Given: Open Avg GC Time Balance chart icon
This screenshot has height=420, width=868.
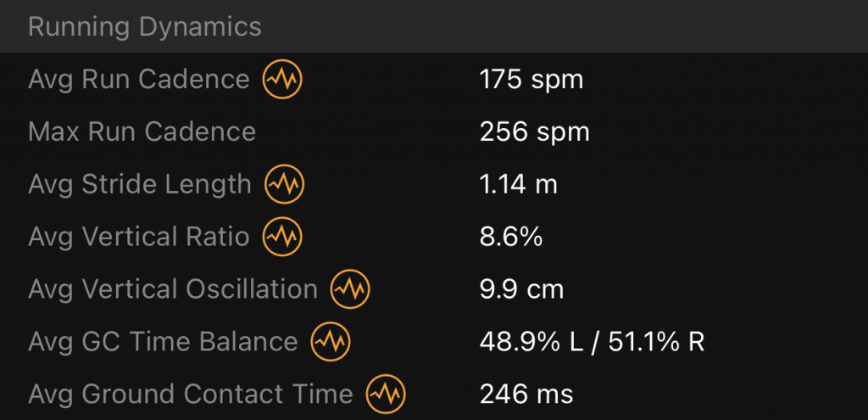Looking at the screenshot, I should pos(331,341).
